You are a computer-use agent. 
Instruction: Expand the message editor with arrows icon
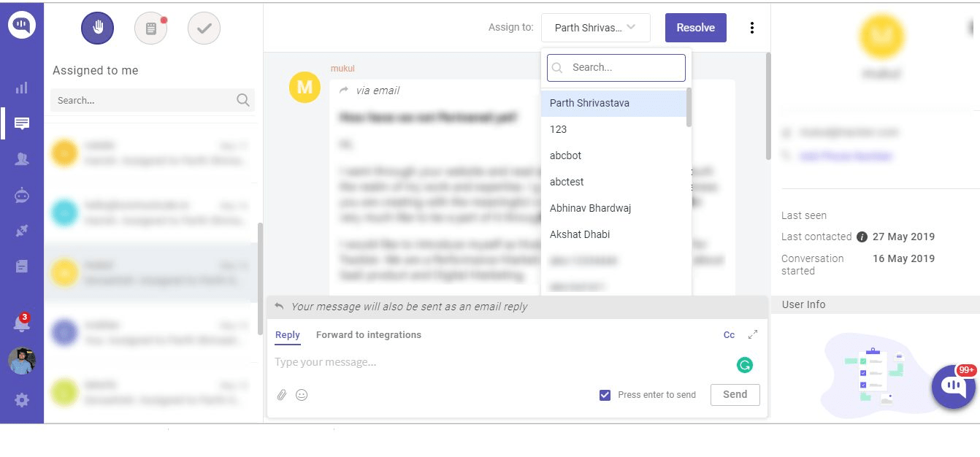tap(753, 334)
